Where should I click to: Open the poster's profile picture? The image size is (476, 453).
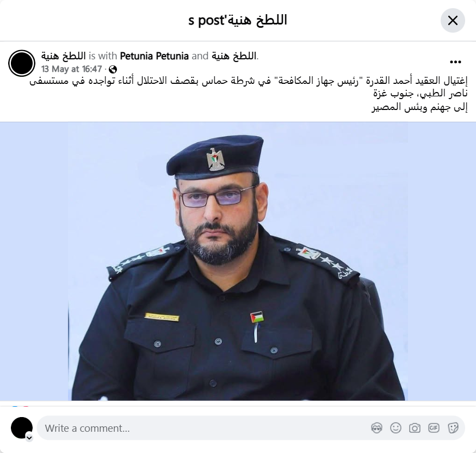click(22, 63)
